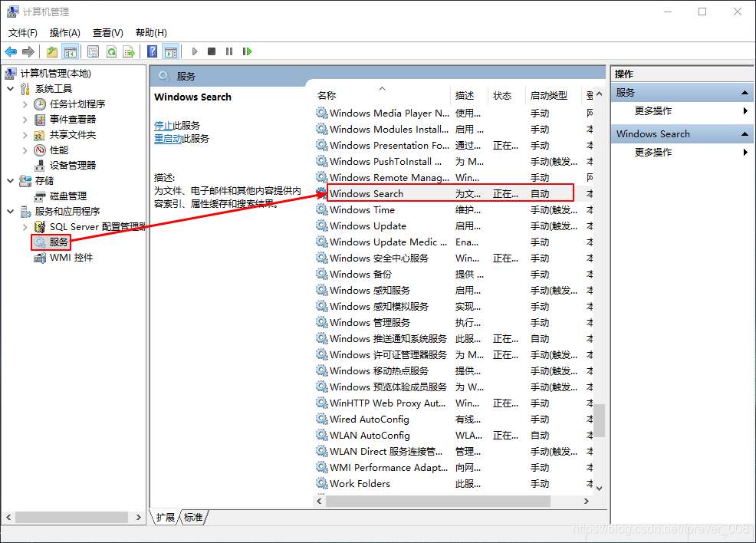Open the 查看(V) menu
756x543 pixels.
point(107,33)
